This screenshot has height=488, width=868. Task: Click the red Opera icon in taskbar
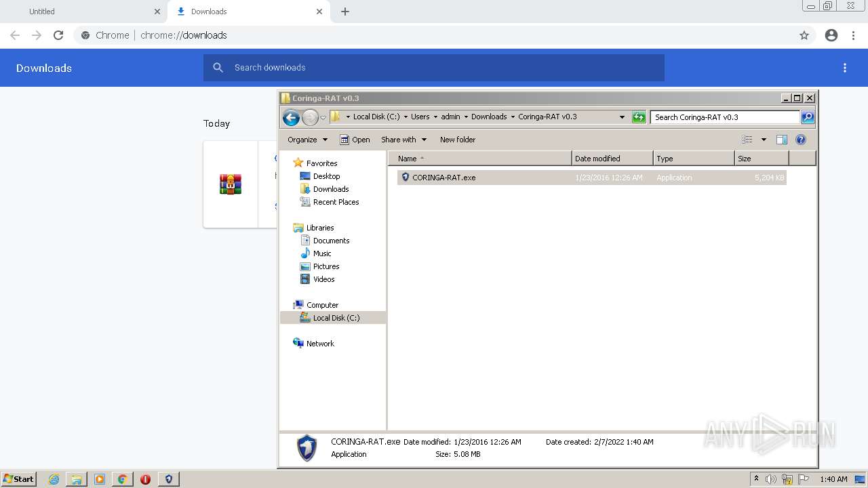pos(145,479)
